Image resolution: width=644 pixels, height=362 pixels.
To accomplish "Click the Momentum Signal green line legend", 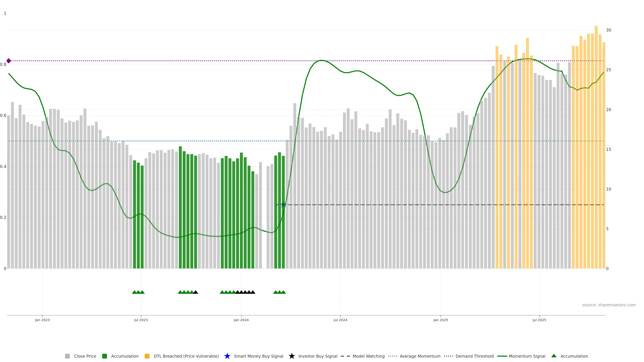I will [x=502, y=356].
